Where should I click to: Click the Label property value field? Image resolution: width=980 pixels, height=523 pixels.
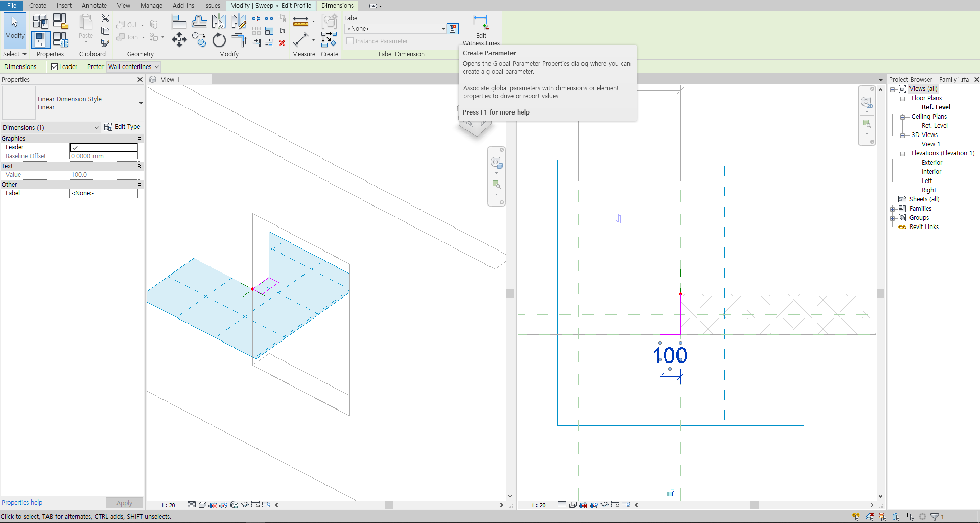[104, 193]
